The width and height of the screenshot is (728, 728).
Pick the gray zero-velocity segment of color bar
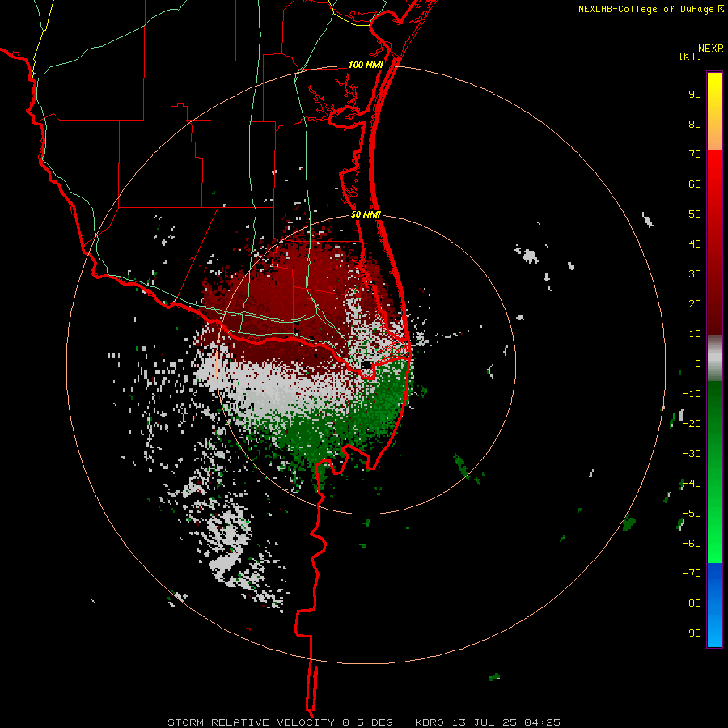[714, 358]
